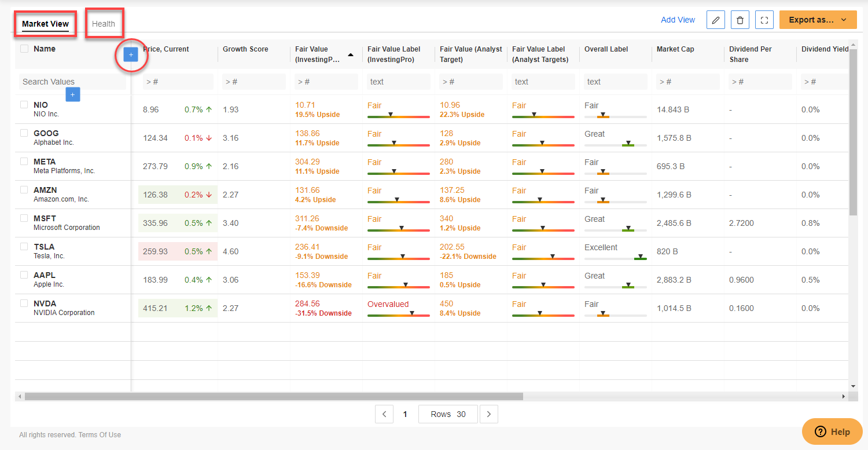
Task: Sort by the Overall Label column header
Action: (606, 49)
